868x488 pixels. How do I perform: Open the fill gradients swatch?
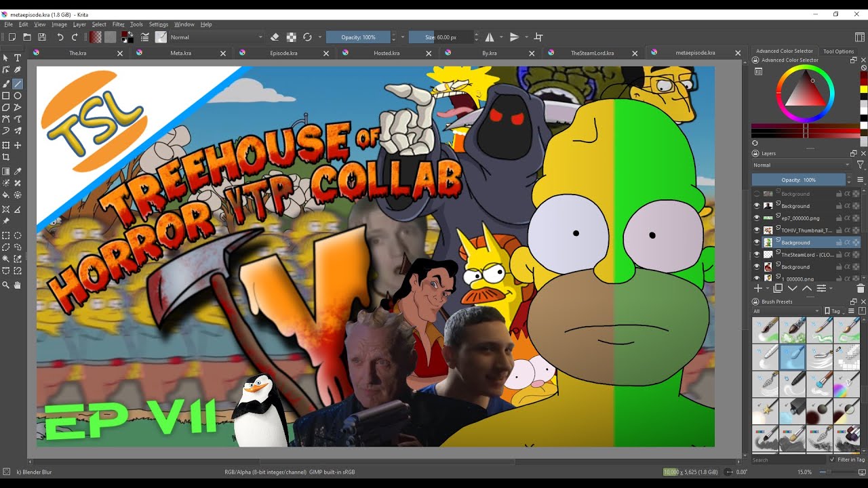tap(96, 37)
